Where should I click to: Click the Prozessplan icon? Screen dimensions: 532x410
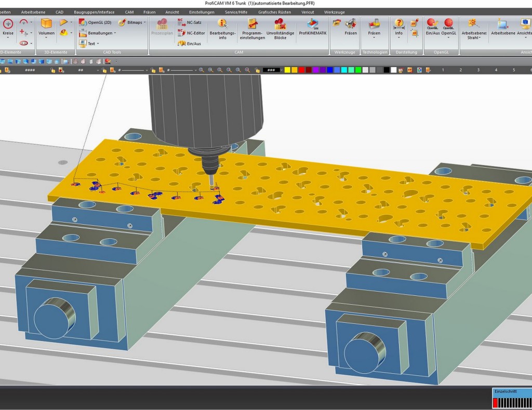pyautogui.click(x=162, y=27)
